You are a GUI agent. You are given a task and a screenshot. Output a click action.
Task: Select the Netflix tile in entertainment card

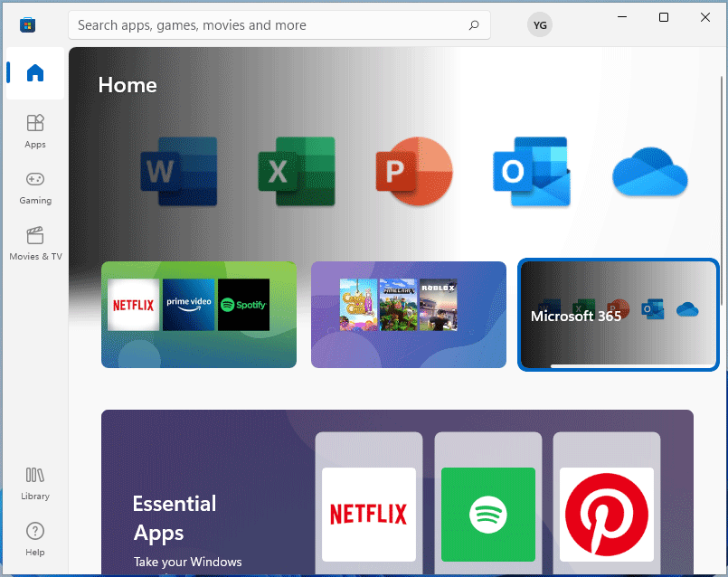[133, 305]
